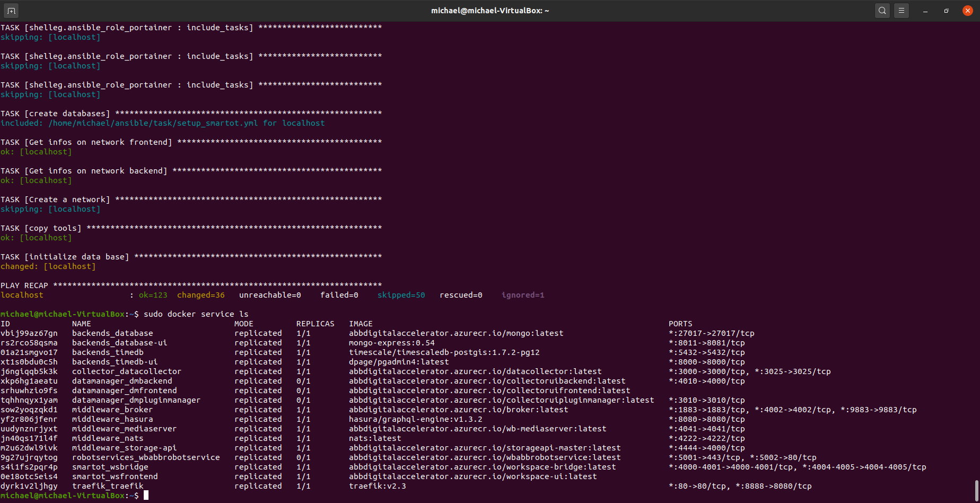Click the 'middleware_nats' service name
The height and width of the screenshot is (503, 980).
(x=108, y=438)
